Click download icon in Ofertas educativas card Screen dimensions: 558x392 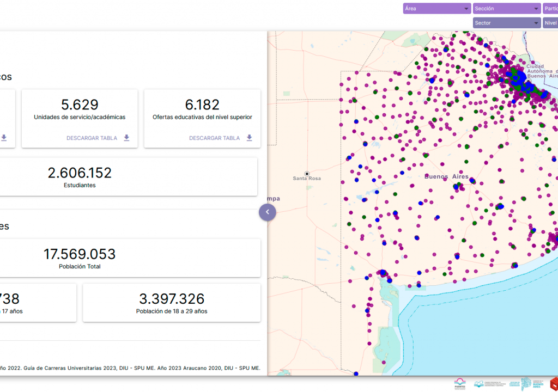click(x=249, y=138)
